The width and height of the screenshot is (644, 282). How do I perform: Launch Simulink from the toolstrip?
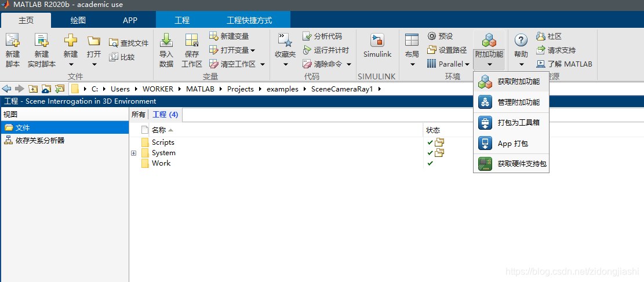(377, 46)
